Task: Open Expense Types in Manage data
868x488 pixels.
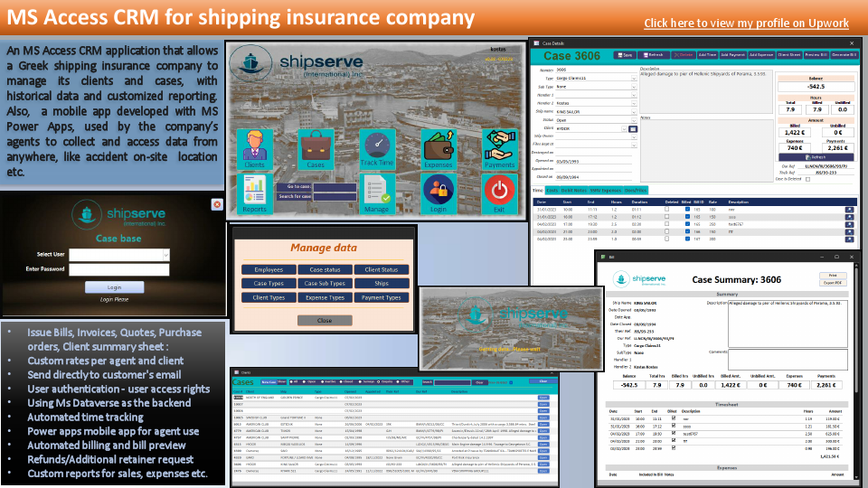Action: click(x=325, y=297)
